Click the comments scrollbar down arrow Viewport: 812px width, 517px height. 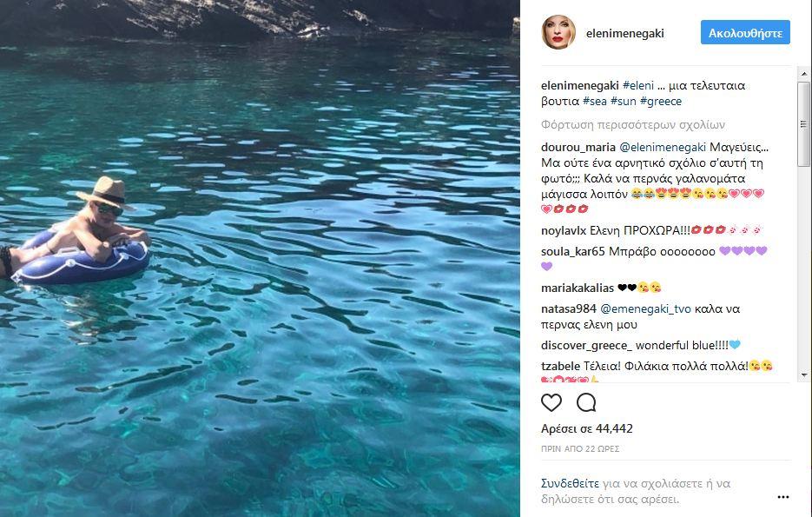click(802, 375)
